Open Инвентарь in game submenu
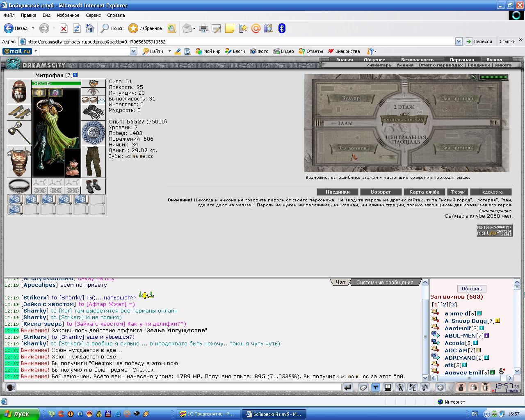The width and height of the screenshot is (525, 420). coord(379,65)
